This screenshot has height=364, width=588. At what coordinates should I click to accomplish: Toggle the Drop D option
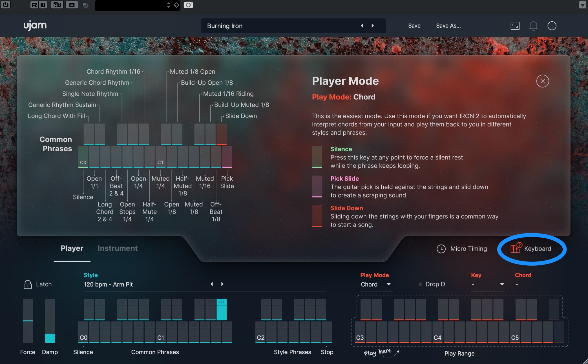[432, 284]
